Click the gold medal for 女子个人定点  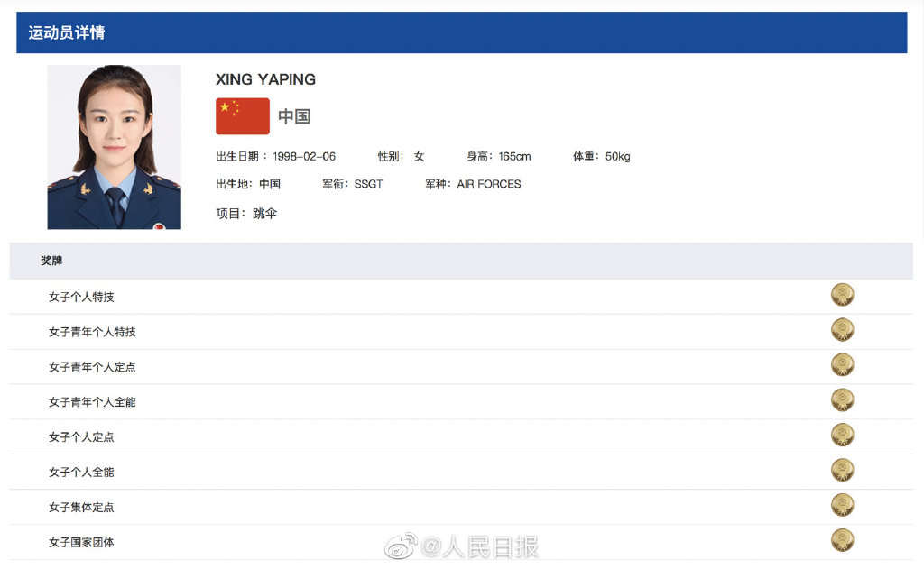click(x=842, y=435)
